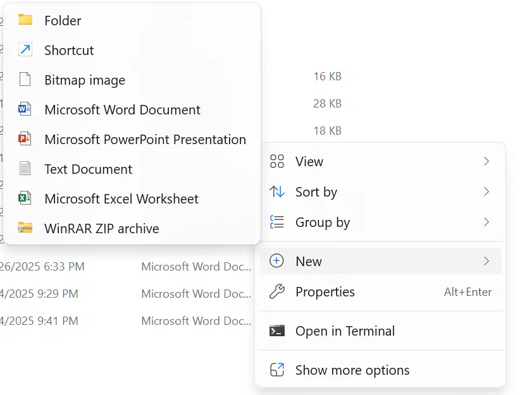The height and width of the screenshot is (395, 532).
Task: Select the 9:29 PM date cell
Action: 39,294
